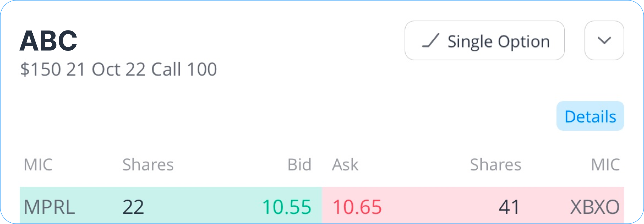Select the MPRL bid exchange cell
Viewport: 644px width, 224px height.
pyautogui.click(x=49, y=207)
